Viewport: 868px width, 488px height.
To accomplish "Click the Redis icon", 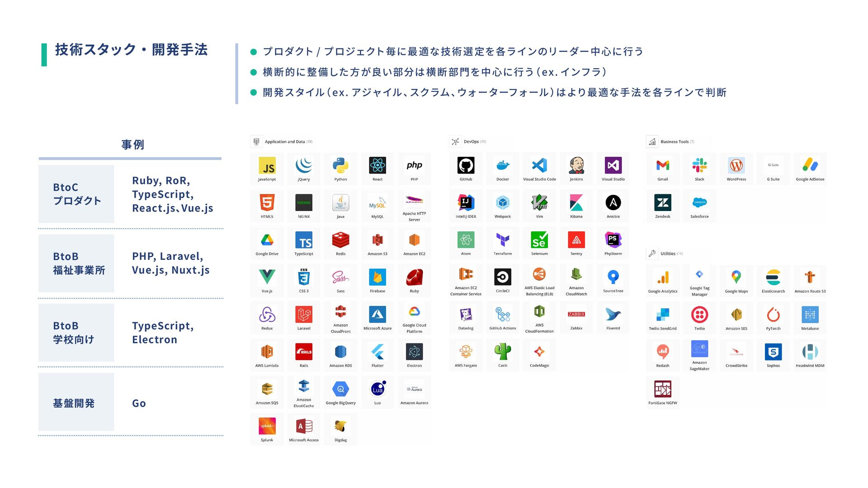I will [x=340, y=240].
